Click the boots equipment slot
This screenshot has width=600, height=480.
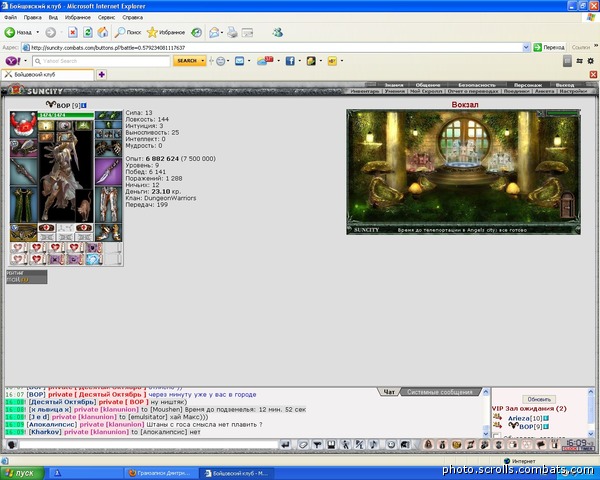point(108,232)
